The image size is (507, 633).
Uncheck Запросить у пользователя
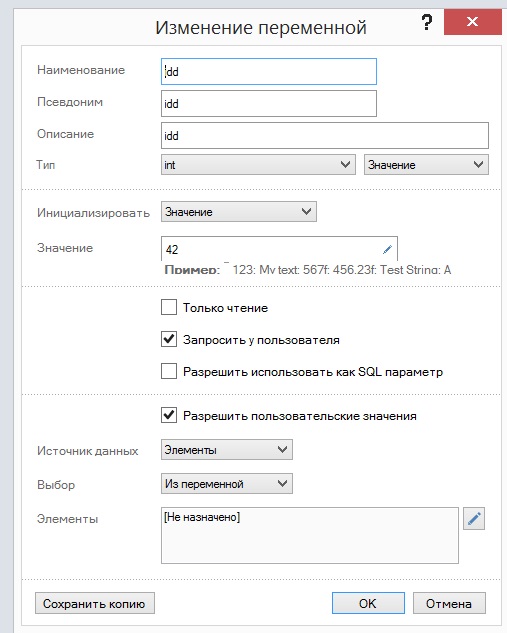[169, 339]
